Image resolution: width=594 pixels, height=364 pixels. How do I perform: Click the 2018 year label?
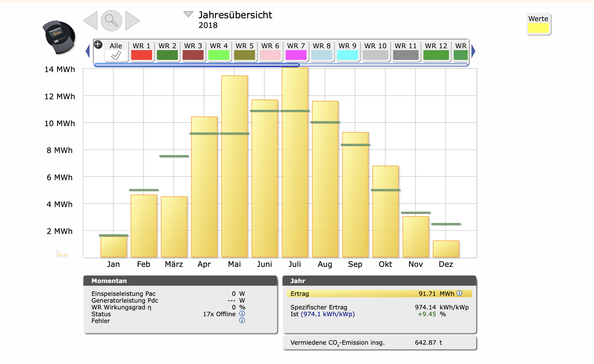[x=208, y=25]
